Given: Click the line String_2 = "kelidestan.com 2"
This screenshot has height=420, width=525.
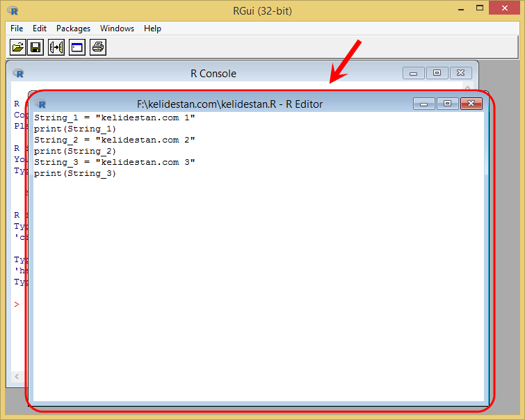Looking at the screenshot, I should (x=115, y=140).
